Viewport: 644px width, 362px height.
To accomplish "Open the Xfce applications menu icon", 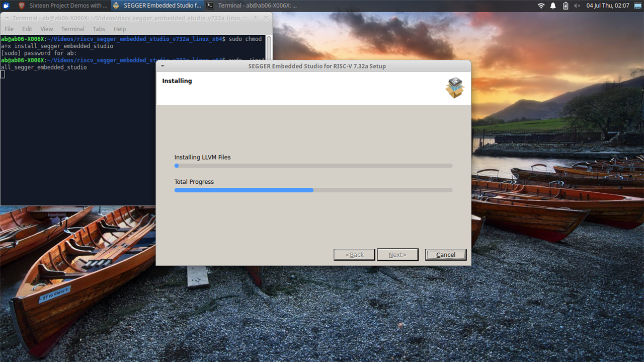I will (6, 6).
